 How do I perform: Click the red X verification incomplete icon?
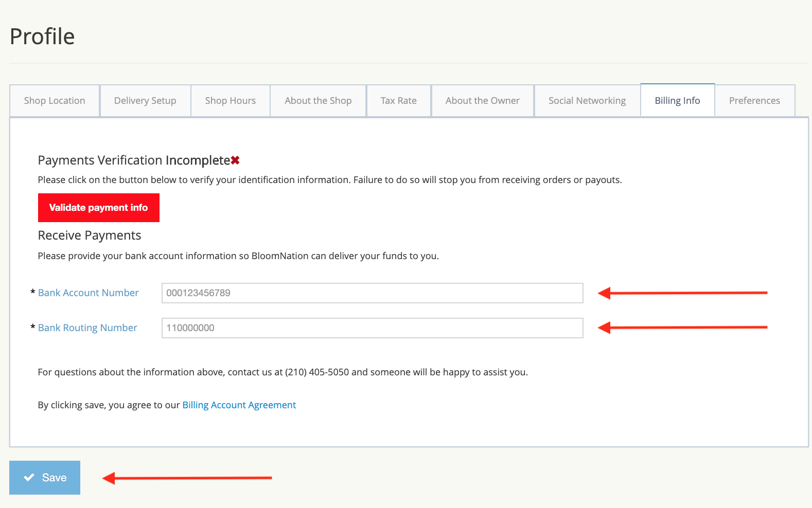[235, 160]
